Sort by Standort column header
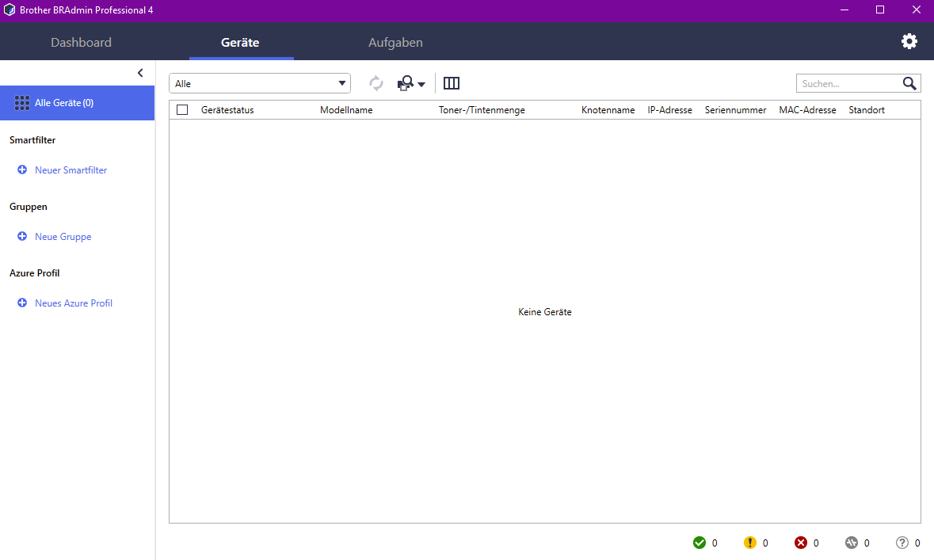The image size is (934, 560). click(867, 110)
